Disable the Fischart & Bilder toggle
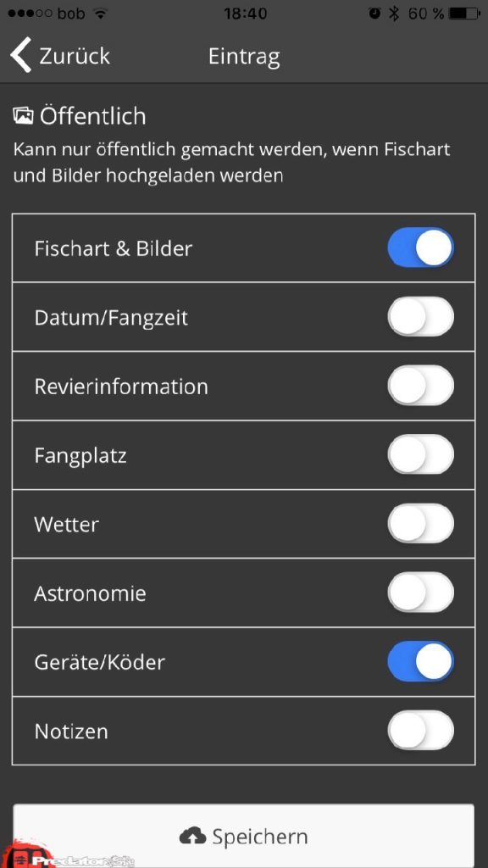 click(x=421, y=248)
